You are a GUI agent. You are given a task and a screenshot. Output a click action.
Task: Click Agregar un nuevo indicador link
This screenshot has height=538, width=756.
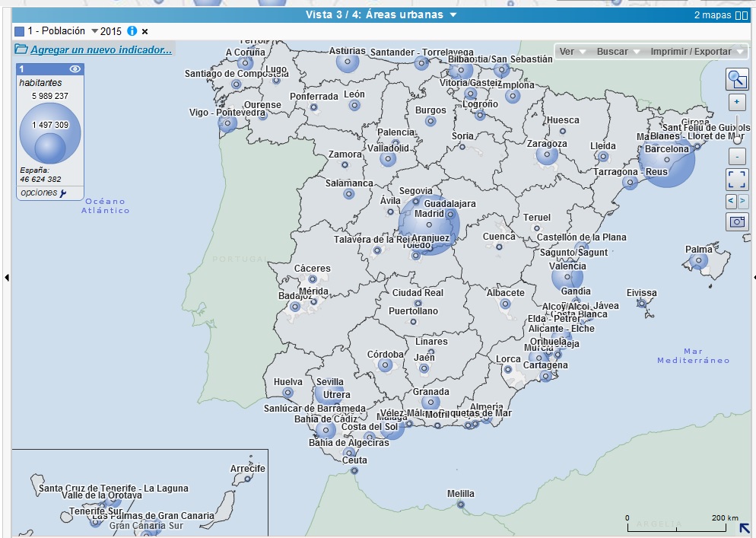101,49
